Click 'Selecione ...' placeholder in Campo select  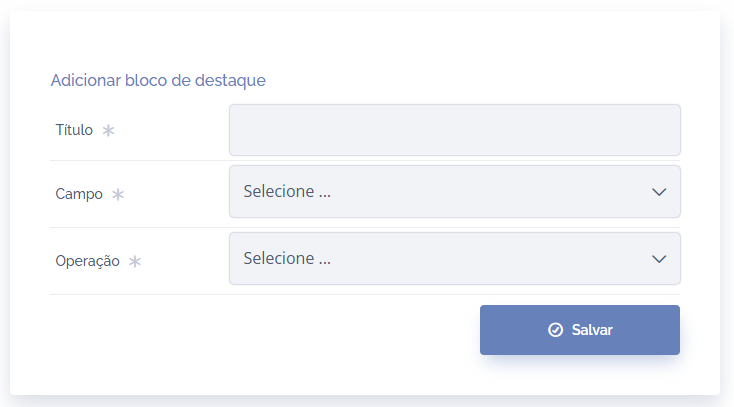[287, 191]
